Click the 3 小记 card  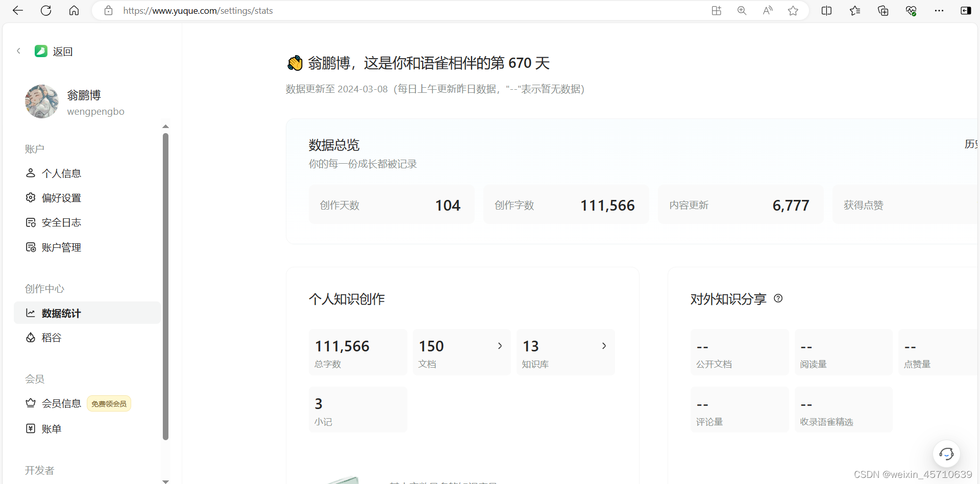click(x=358, y=410)
